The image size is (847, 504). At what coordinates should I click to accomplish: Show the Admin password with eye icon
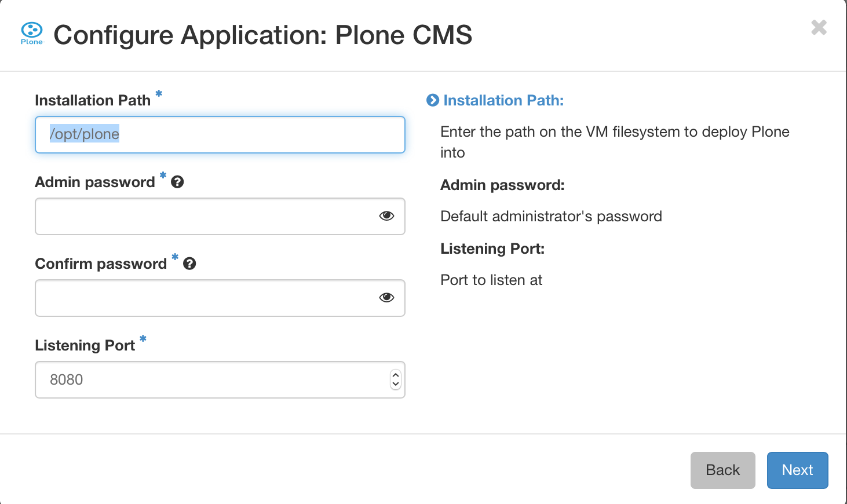pyautogui.click(x=386, y=216)
